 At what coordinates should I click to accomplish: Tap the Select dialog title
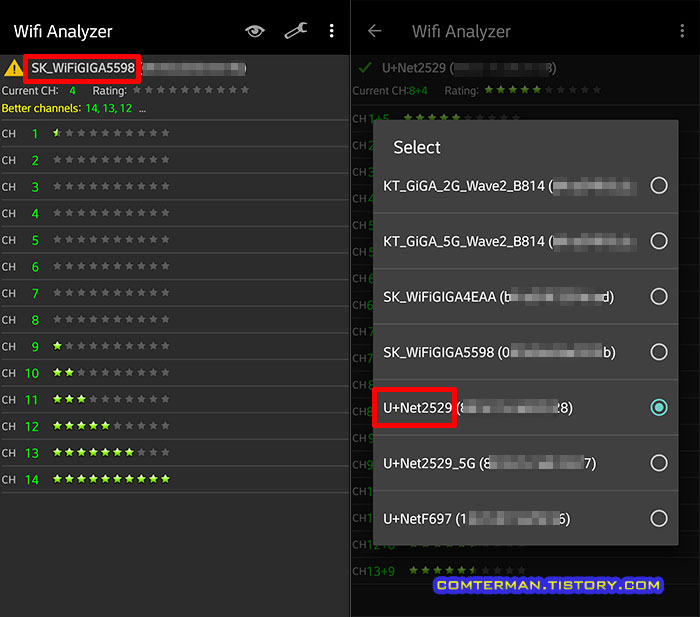417,147
